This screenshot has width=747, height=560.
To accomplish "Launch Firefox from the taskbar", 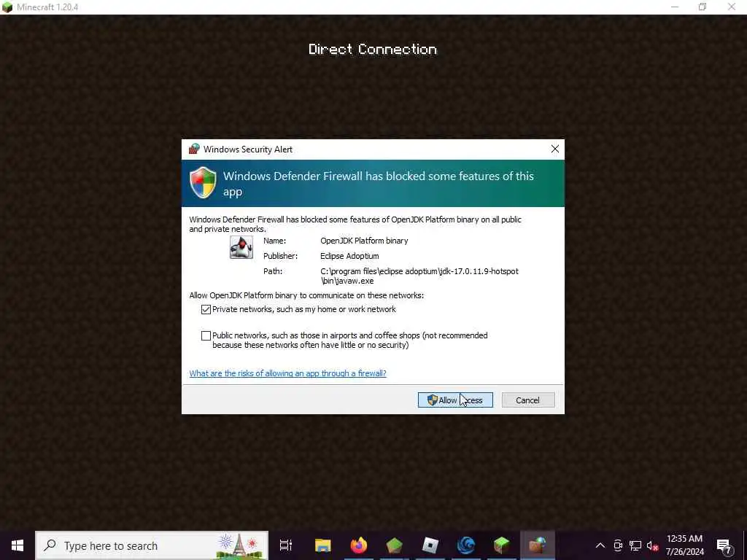I will [x=359, y=545].
